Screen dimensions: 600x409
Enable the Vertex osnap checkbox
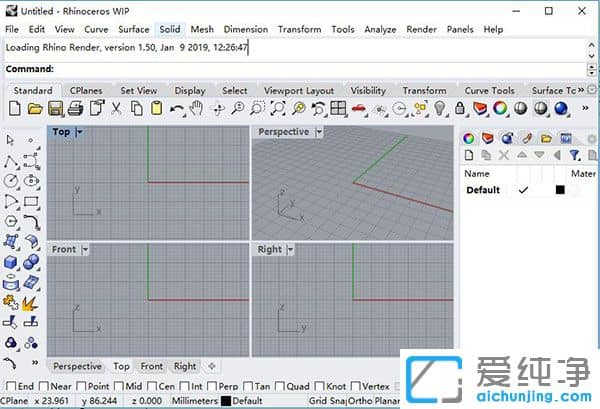[x=355, y=386]
